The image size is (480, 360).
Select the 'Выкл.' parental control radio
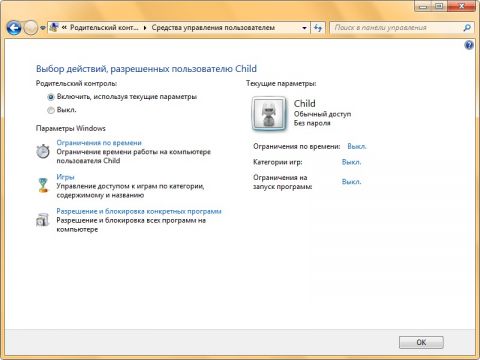point(51,110)
